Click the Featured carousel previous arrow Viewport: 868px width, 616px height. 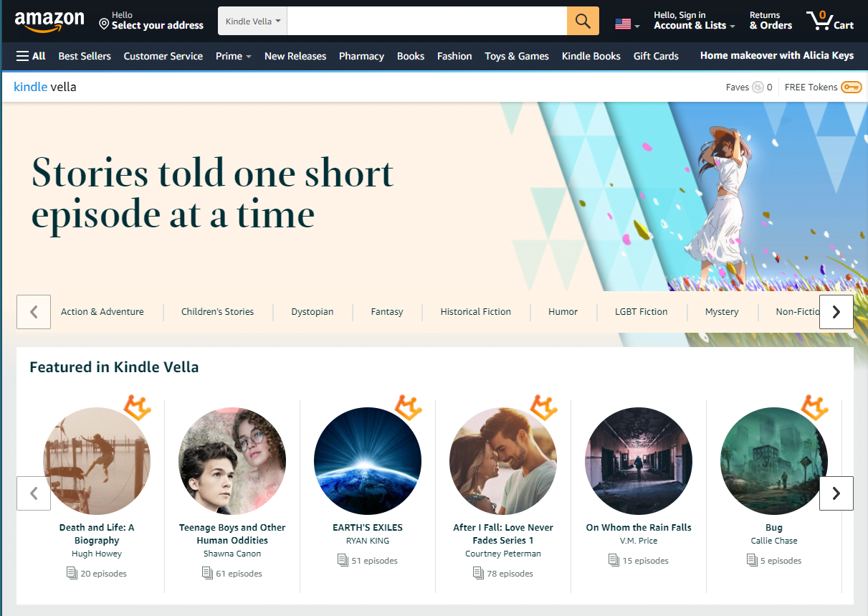click(x=34, y=493)
